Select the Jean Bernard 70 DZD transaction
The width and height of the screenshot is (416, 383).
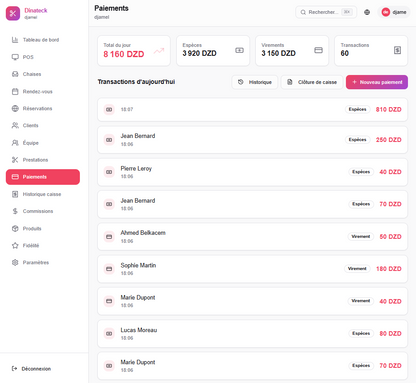252,204
